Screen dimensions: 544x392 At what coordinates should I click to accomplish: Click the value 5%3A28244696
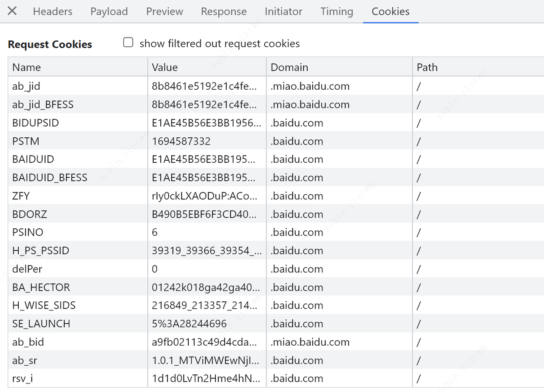[x=189, y=324]
